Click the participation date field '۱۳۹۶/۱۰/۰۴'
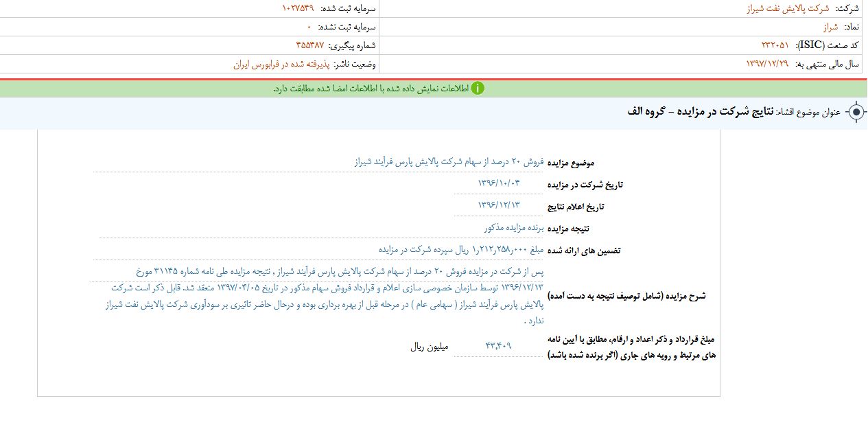This screenshot has width=868, height=438. click(500, 184)
